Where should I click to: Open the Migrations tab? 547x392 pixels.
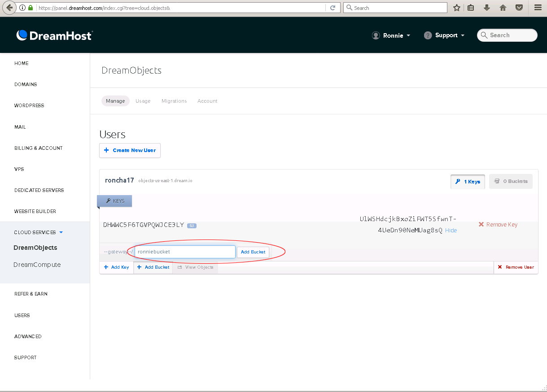pos(174,101)
